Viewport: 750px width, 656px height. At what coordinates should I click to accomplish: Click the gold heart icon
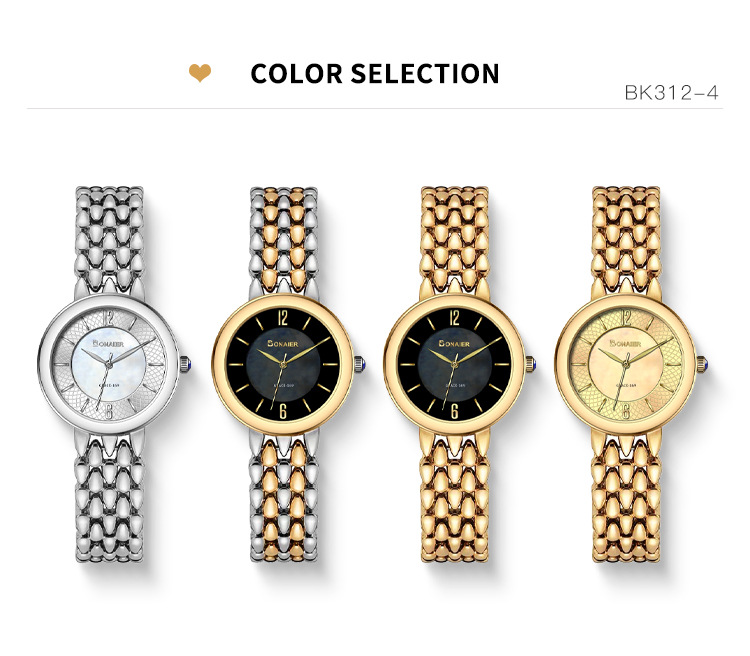199,73
